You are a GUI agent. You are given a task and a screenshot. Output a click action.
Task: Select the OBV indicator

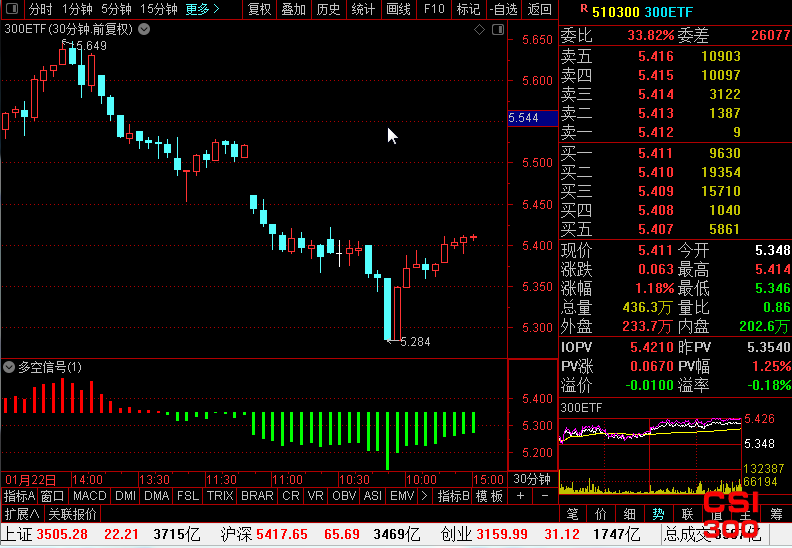344,496
